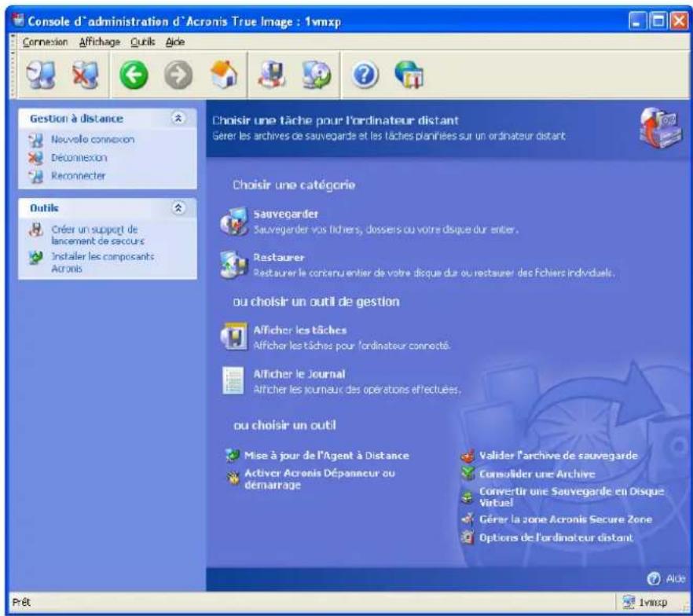The image size is (693, 616).
Task: Open Installer les composants Acronis link
Action: tap(102, 262)
